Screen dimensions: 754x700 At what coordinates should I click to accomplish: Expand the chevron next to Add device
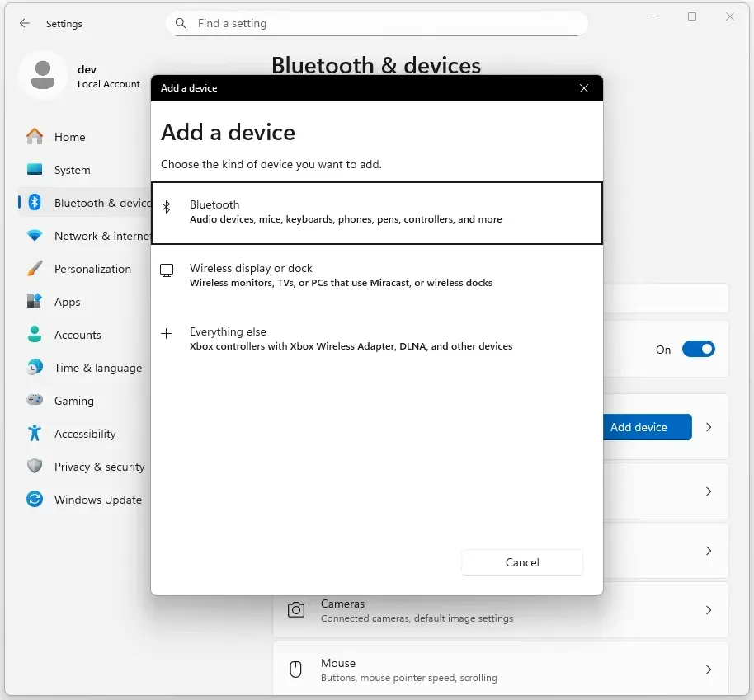pos(709,427)
